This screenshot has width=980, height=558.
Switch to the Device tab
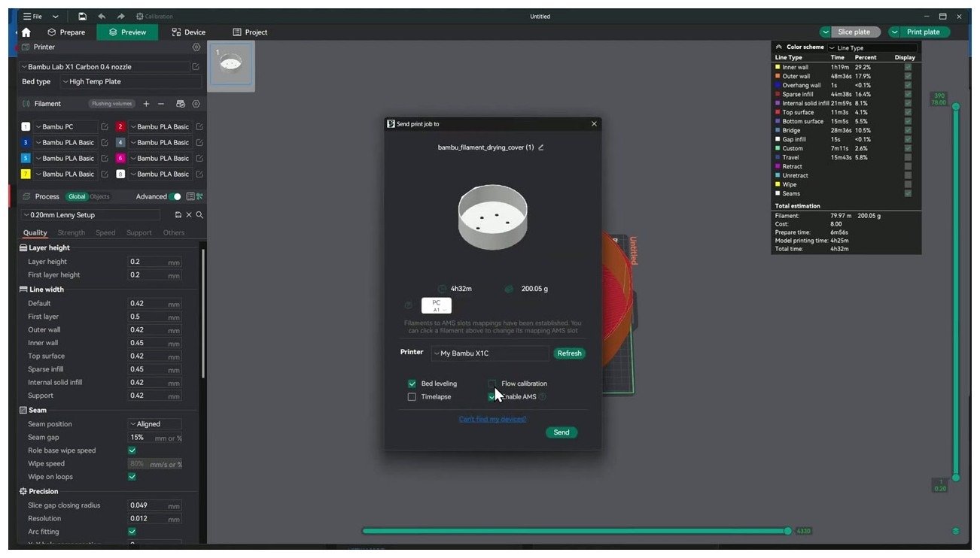[188, 32]
